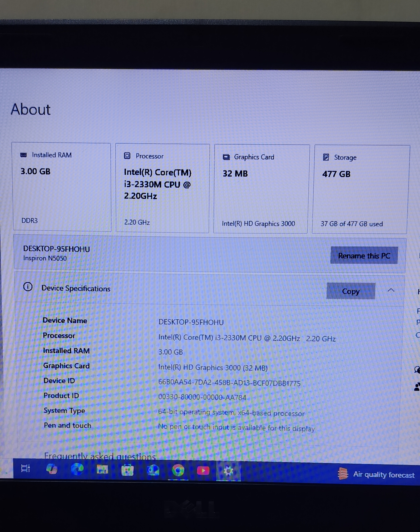
Task: Copy the device specifications
Action: (x=351, y=291)
